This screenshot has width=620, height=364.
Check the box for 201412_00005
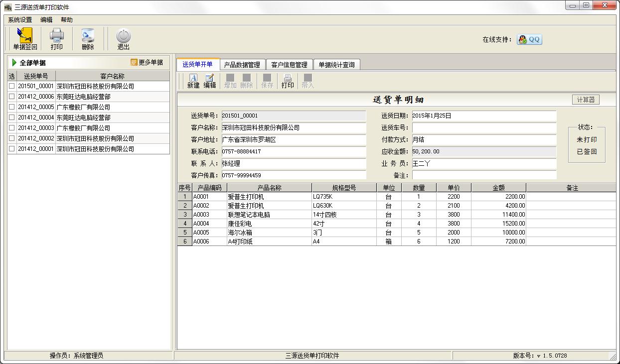pos(12,107)
